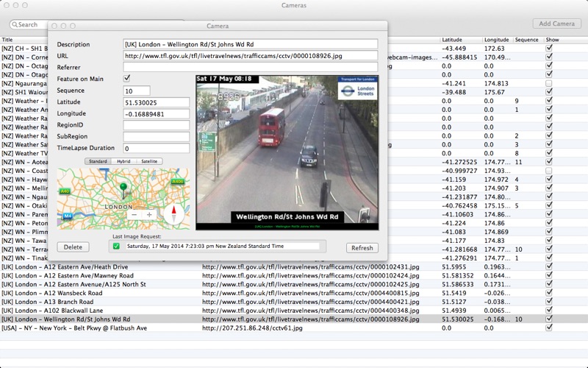This screenshot has height=368, width=588.
Task: Toggle Show for A102 Blackwall Lane row
Action: [x=549, y=310]
